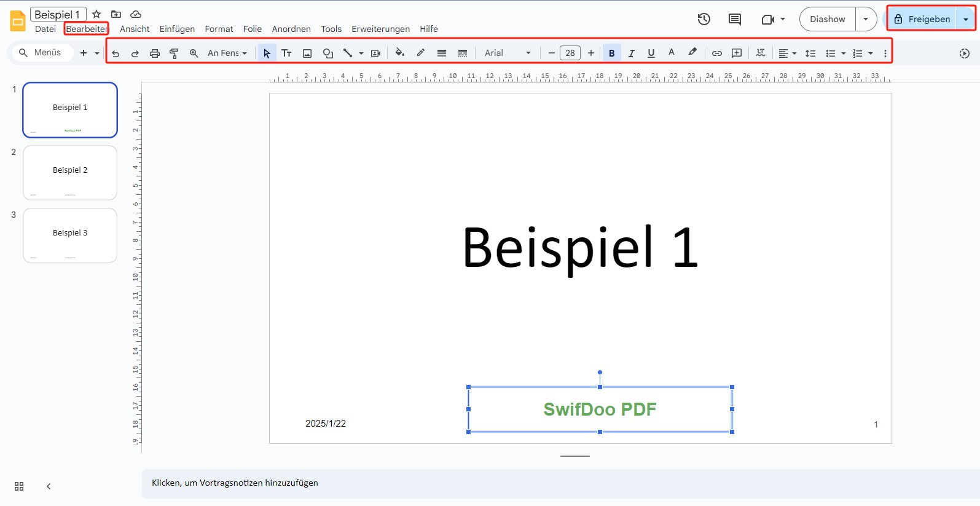Open the Format menu

219,29
